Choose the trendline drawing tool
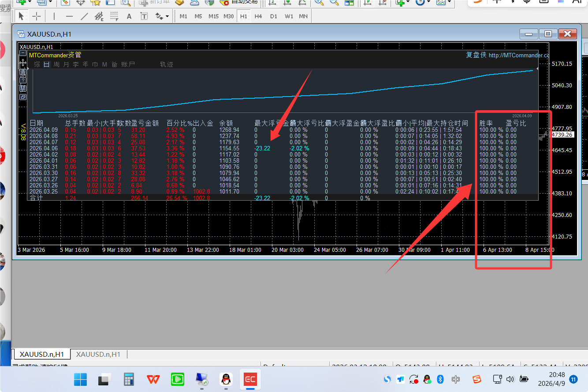Image resolution: width=588 pixels, height=392 pixels. 84,16
